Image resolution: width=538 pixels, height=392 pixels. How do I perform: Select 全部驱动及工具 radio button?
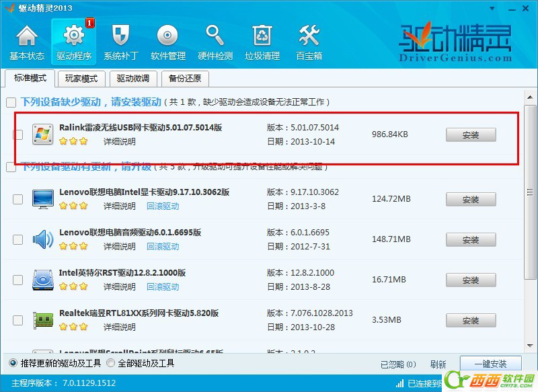pos(110,363)
